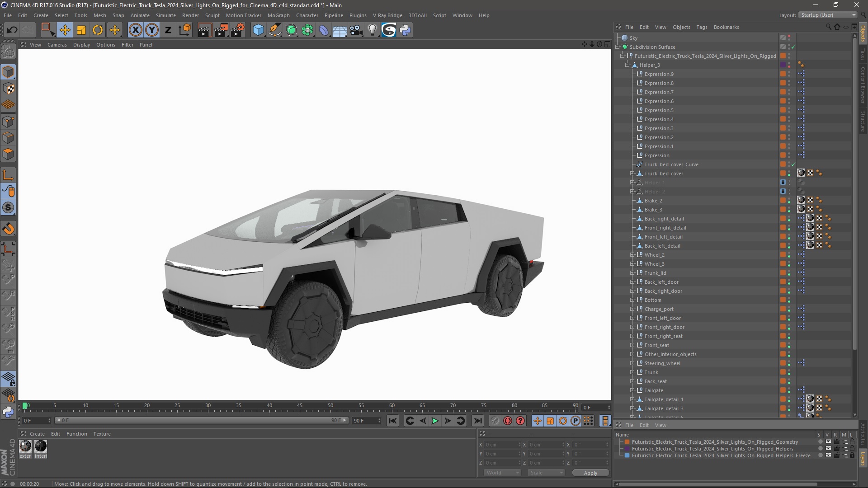Image resolution: width=868 pixels, height=488 pixels.
Task: Select the Rotate tool icon
Action: coord(98,30)
